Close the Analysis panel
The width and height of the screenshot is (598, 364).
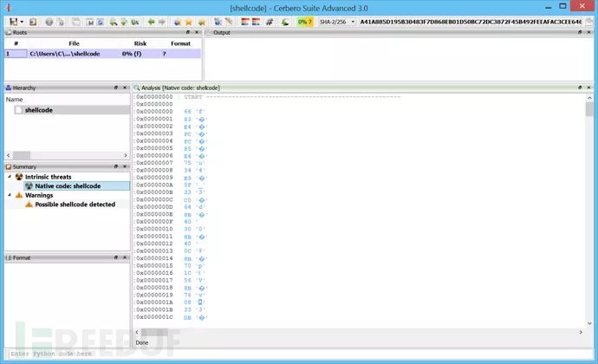click(588, 88)
